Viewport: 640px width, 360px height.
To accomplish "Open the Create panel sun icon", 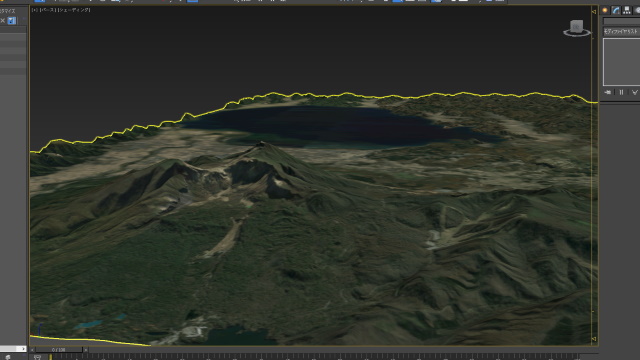I will click(605, 10).
